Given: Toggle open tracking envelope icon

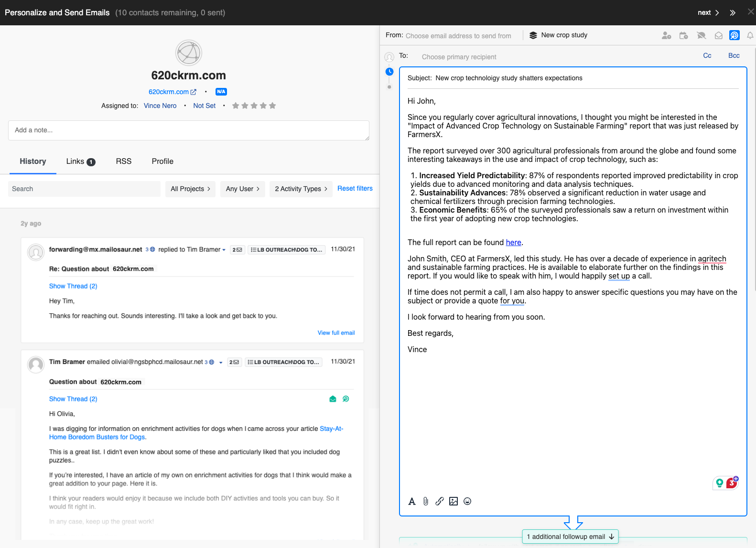Looking at the screenshot, I should pyautogui.click(x=718, y=35).
